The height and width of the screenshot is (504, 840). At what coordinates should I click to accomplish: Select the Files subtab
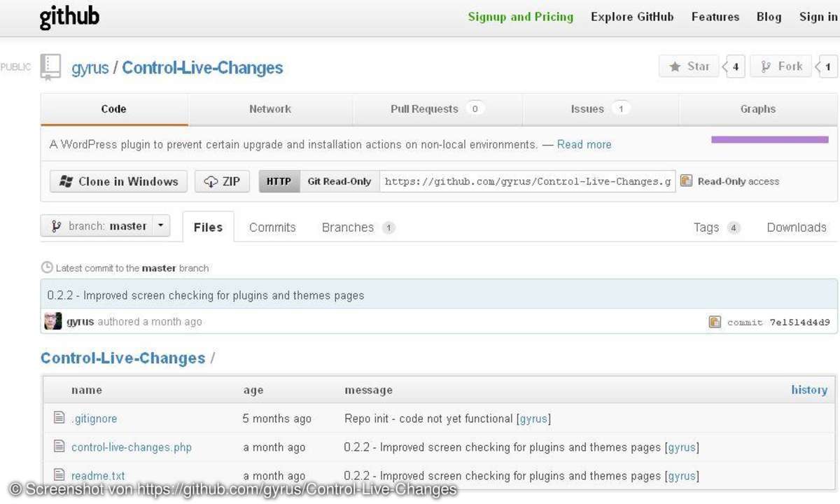coord(208,227)
